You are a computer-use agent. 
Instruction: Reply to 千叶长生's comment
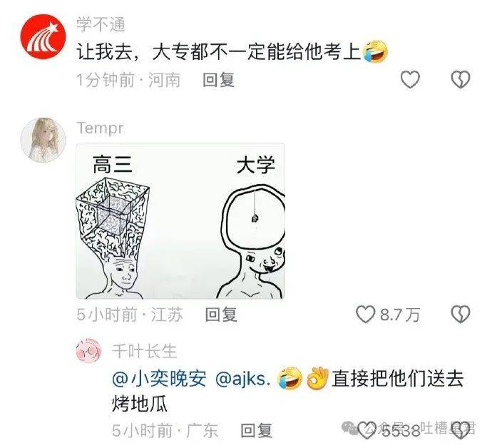(257, 430)
